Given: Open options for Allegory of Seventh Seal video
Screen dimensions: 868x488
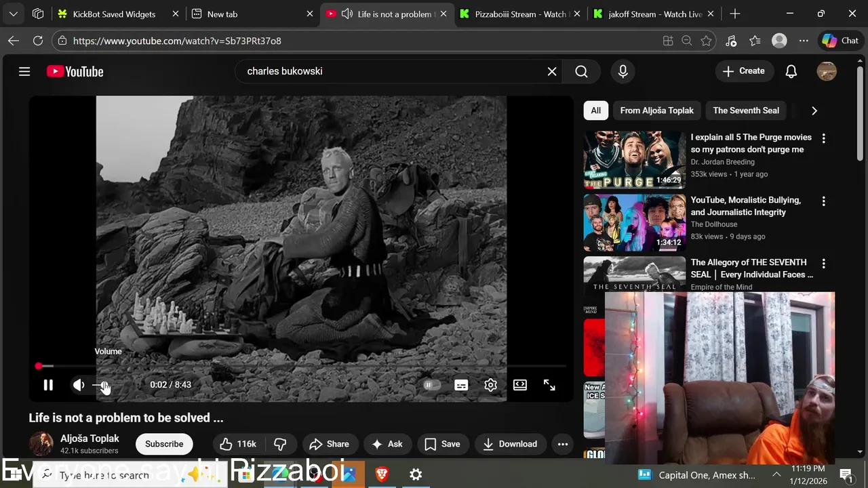Looking at the screenshot, I should [x=823, y=264].
